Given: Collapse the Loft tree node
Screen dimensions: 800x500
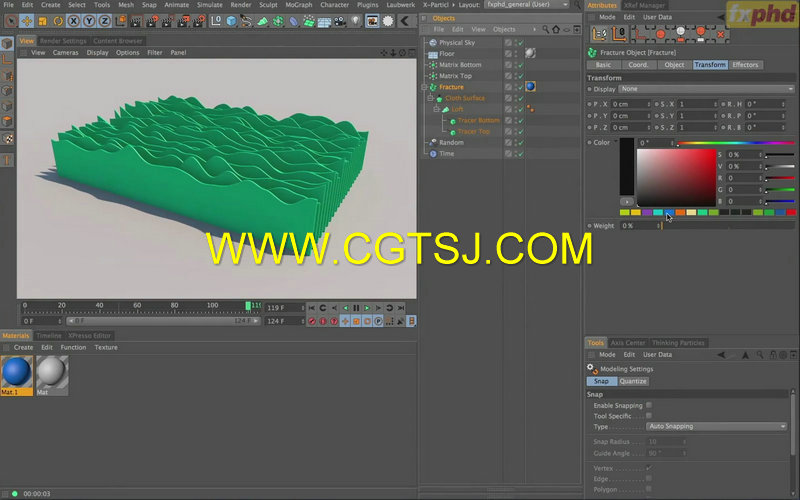Looking at the screenshot, I should pyautogui.click(x=437, y=109).
